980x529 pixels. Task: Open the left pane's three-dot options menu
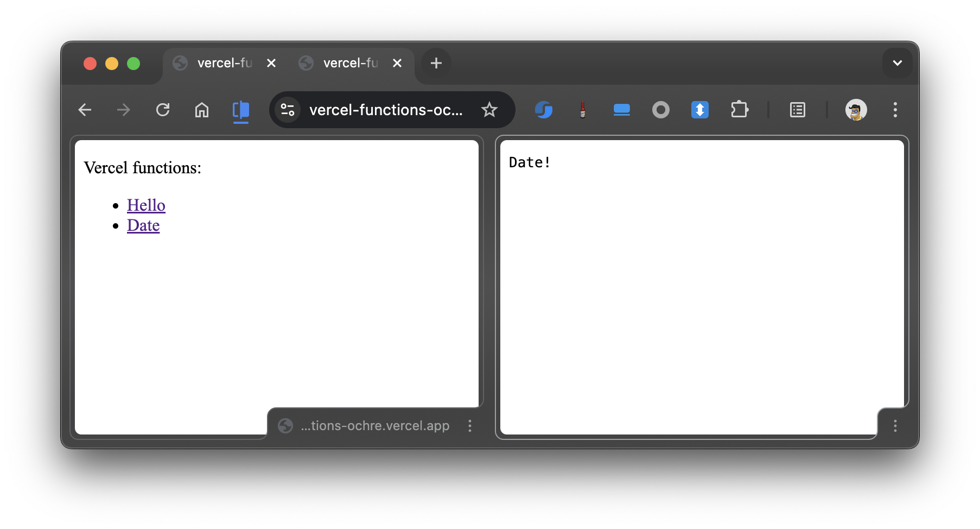click(x=469, y=426)
